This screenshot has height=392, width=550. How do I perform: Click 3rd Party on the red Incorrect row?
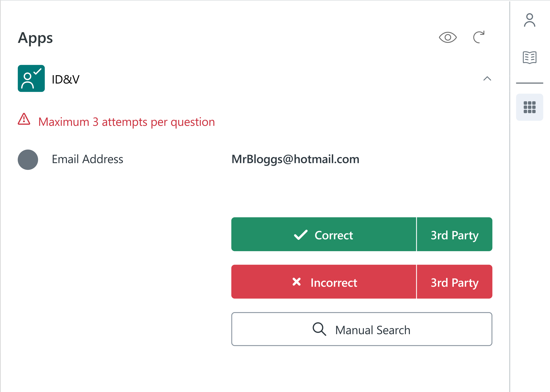(x=454, y=282)
